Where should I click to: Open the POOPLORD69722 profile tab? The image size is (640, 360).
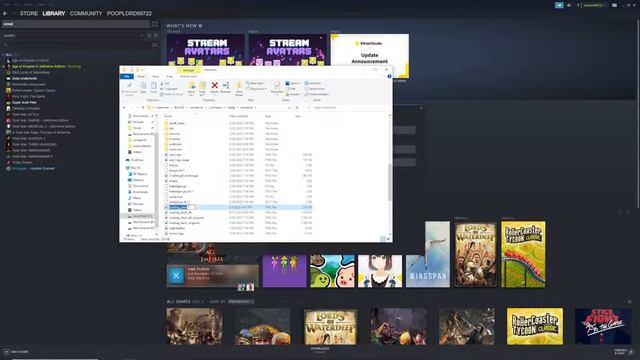point(129,13)
